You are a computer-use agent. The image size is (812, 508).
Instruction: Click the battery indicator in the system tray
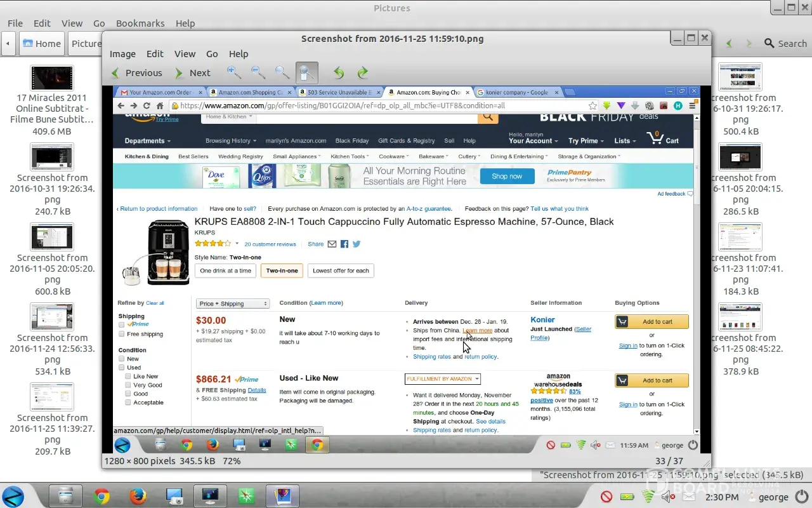pyautogui.click(x=627, y=497)
